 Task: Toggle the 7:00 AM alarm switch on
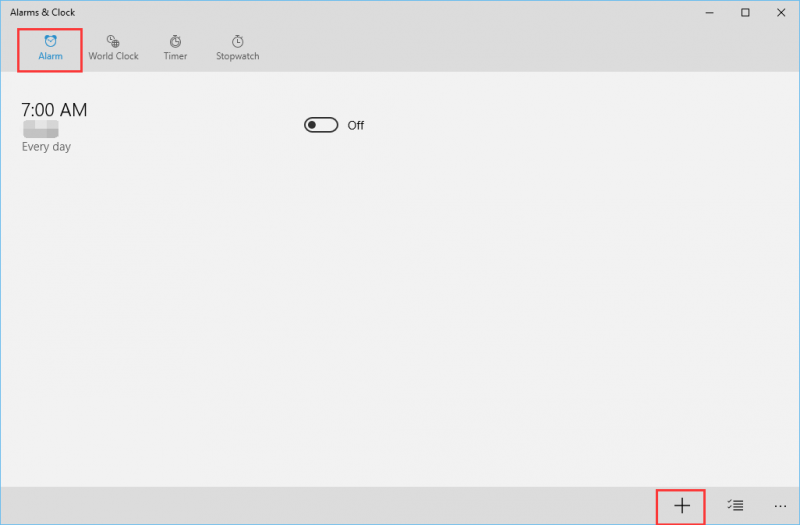click(321, 125)
